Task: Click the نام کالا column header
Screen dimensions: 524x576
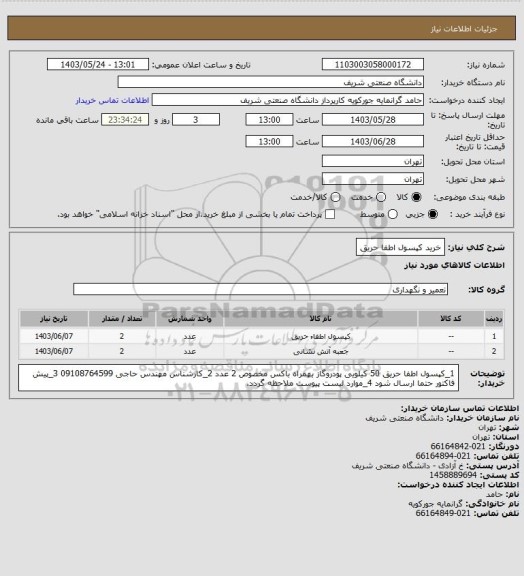Action: [x=320, y=319]
